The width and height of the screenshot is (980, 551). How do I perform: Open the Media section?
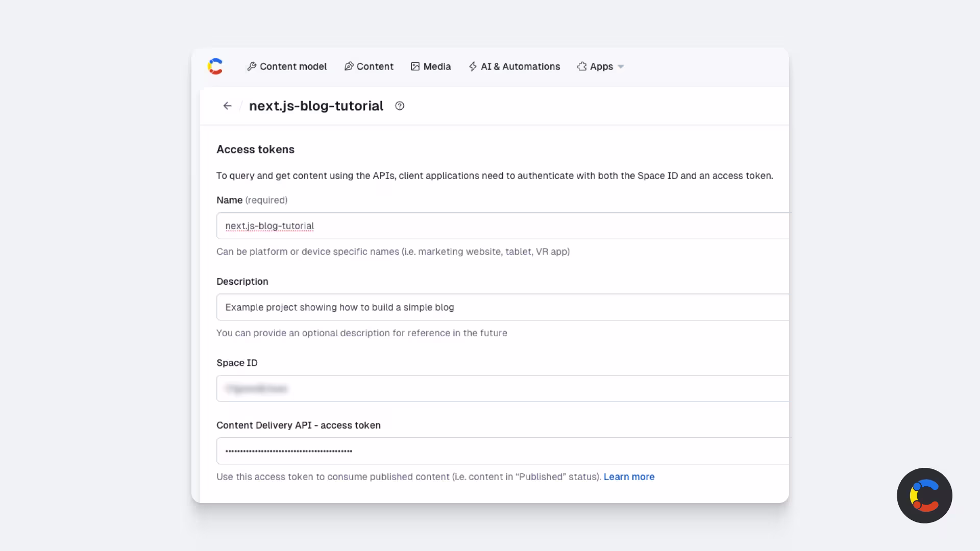[x=431, y=66]
